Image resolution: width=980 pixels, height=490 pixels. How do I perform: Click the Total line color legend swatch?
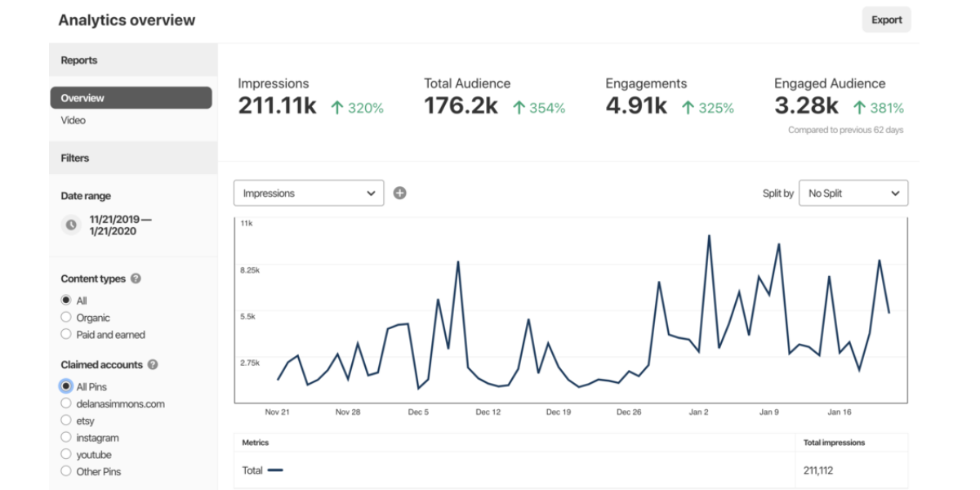pyautogui.click(x=275, y=470)
